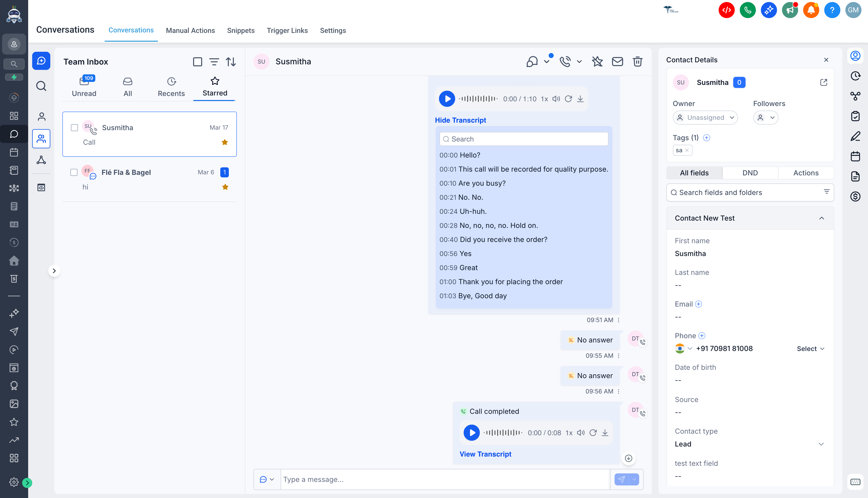Open the Unassigned owner dropdown
The height and width of the screenshot is (498, 868).
705,118
